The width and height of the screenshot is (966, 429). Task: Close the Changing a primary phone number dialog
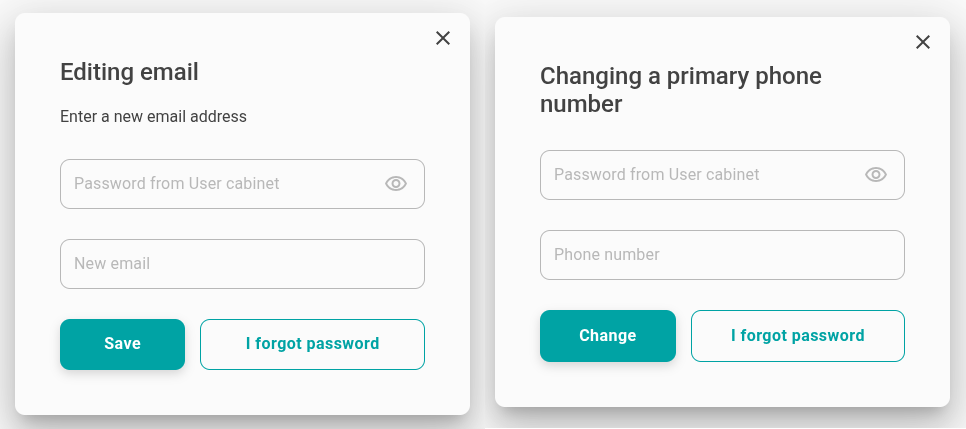pos(923,42)
